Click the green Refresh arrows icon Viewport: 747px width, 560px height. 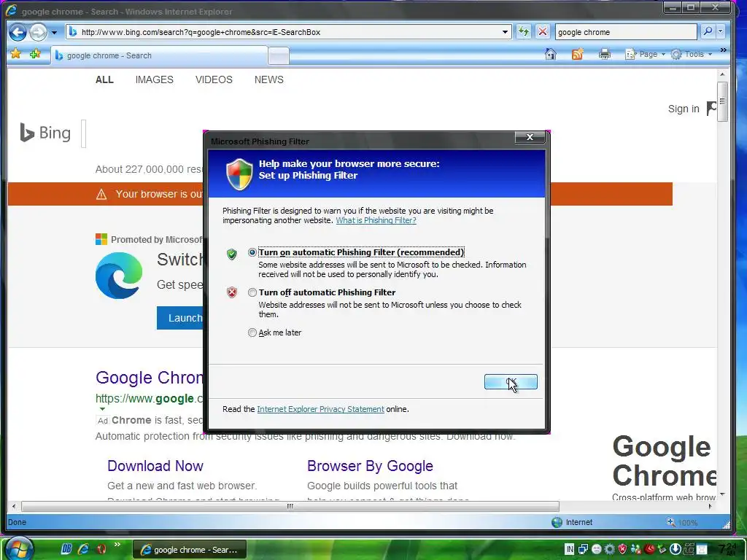coord(524,32)
